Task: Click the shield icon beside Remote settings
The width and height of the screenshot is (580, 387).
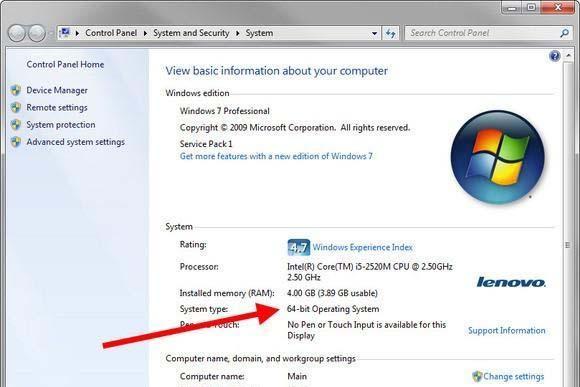Action: coord(16,108)
